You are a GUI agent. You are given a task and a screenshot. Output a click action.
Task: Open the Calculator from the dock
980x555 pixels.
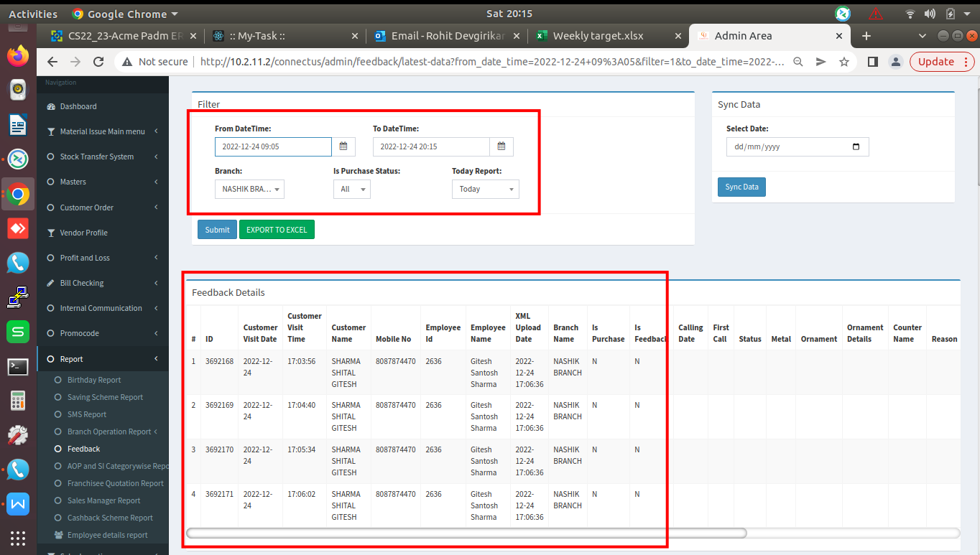[x=18, y=401]
